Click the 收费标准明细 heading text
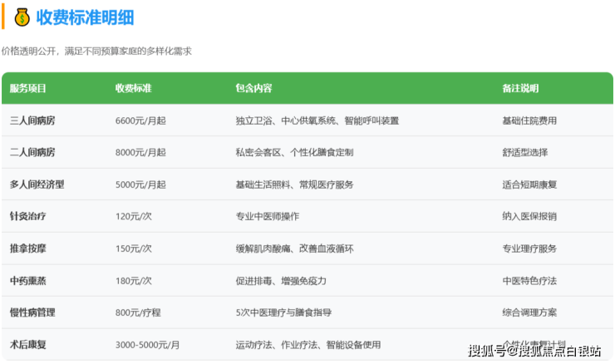 pyautogui.click(x=85, y=17)
